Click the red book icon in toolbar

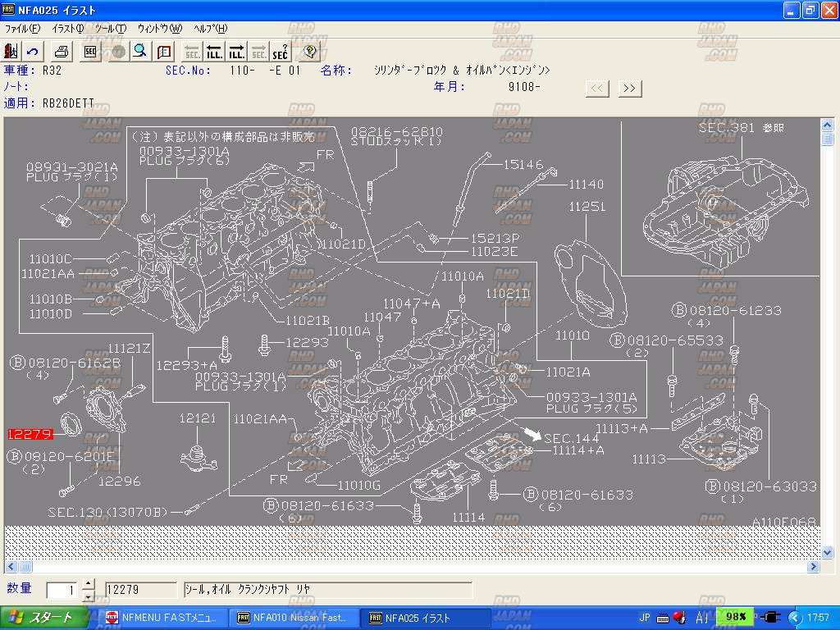point(164,52)
